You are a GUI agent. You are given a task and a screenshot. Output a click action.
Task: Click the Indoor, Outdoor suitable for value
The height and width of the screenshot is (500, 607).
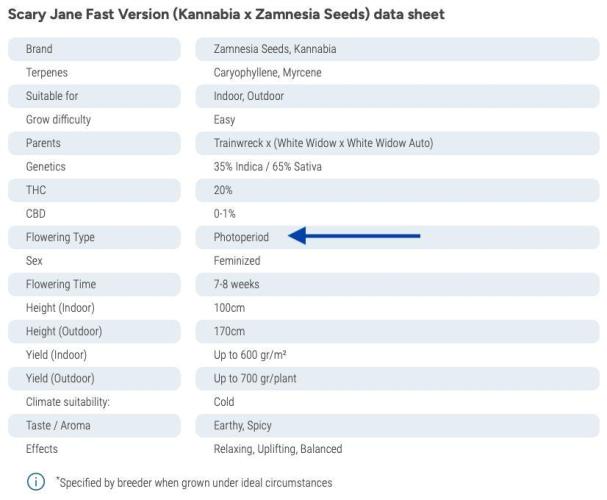[249, 96]
